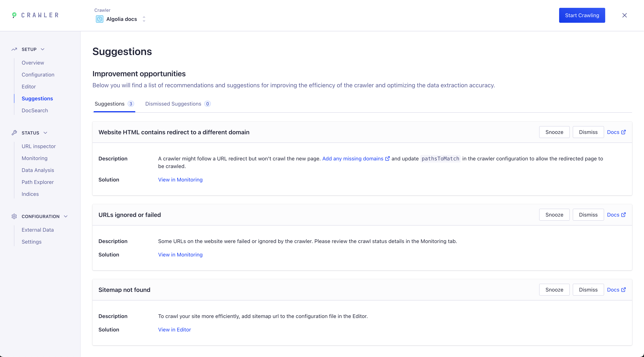Click the clock icon beside Algolia docs

(x=99, y=19)
